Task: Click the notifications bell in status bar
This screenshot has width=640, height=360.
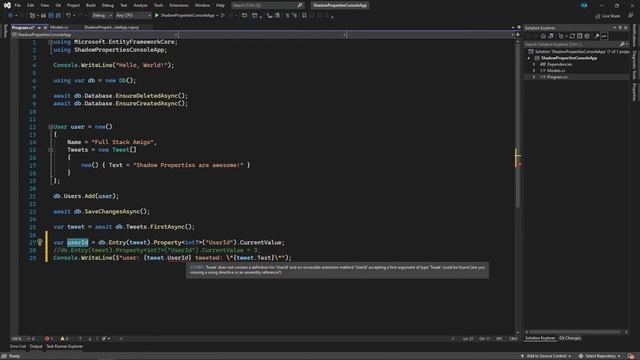Action: [x=631, y=356]
